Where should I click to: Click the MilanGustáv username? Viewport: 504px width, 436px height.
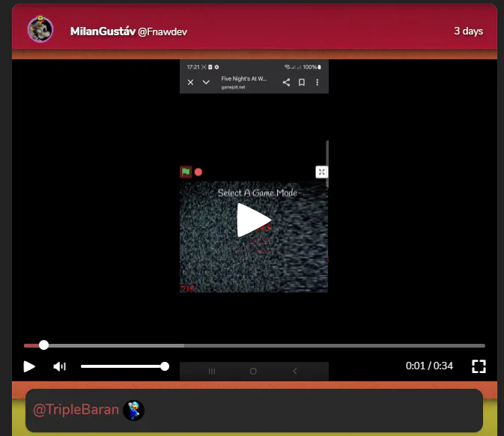click(x=103, y=31)
